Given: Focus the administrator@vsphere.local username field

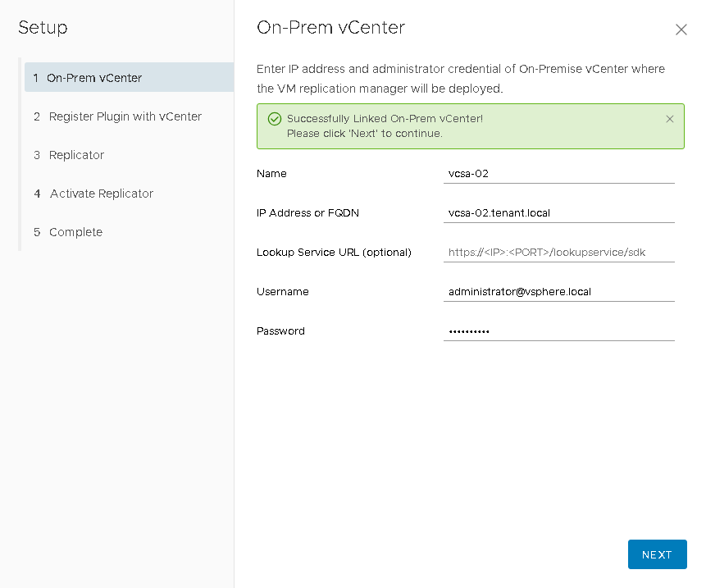Looking at the screenshot, I should [558, 292].
